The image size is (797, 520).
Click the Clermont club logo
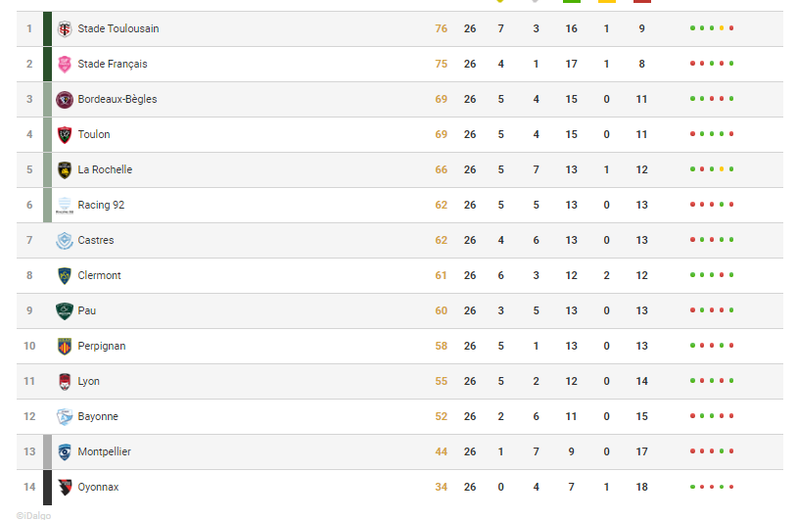coord(65,275)
